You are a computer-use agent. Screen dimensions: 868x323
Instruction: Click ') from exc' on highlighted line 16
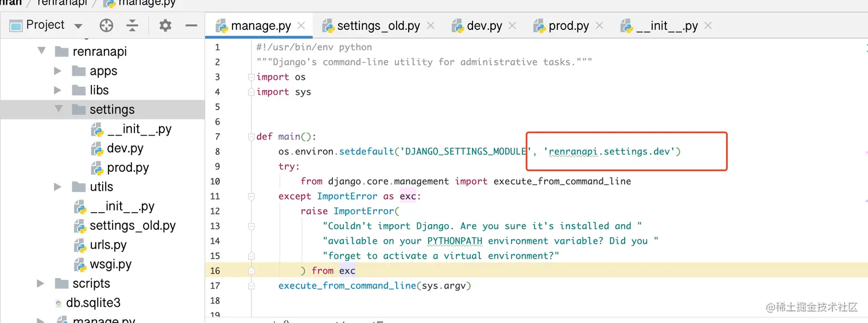click(x=328, y=271)
